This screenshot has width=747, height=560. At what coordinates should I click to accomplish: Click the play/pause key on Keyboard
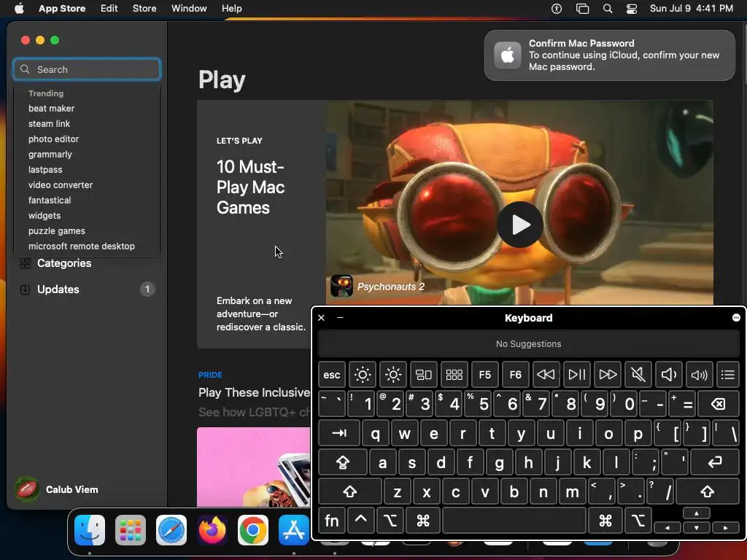coord(576,375)
